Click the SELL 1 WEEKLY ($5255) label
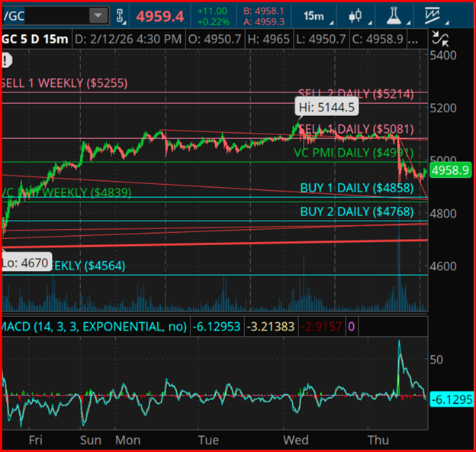Image resolution: width=476 pixels, height=452 pixels. (x=65, y=82)
